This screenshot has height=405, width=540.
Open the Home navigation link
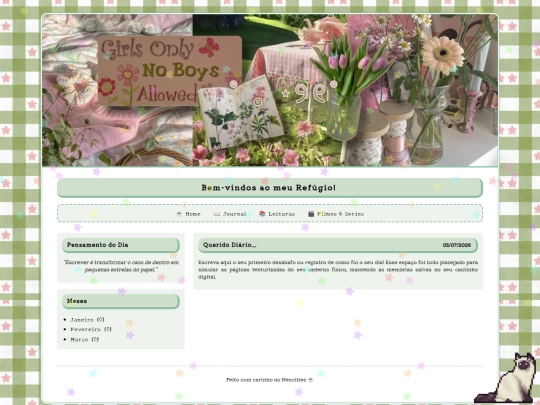pyautogui.click(x=188, y=214)
